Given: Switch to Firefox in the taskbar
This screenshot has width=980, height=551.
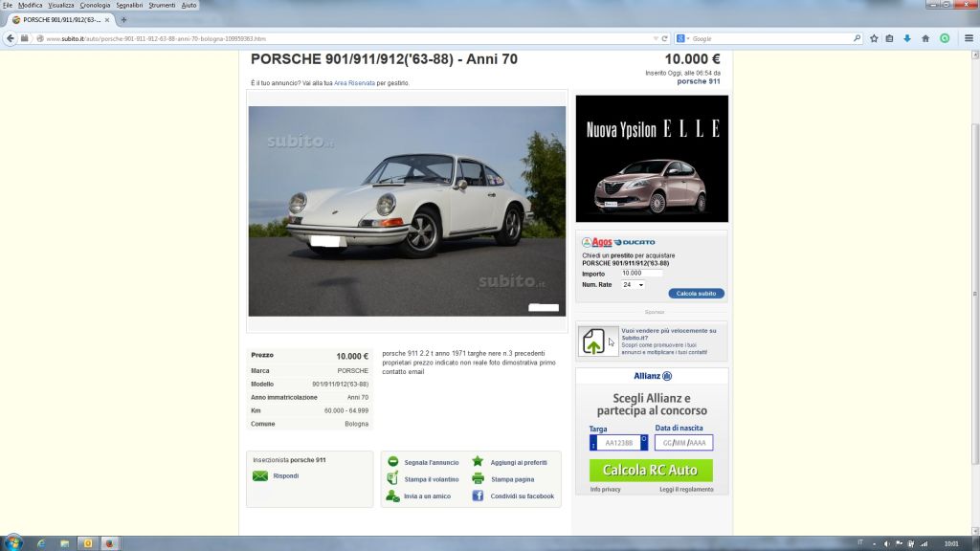Looking at the screenshot, I should pos(109,543).
